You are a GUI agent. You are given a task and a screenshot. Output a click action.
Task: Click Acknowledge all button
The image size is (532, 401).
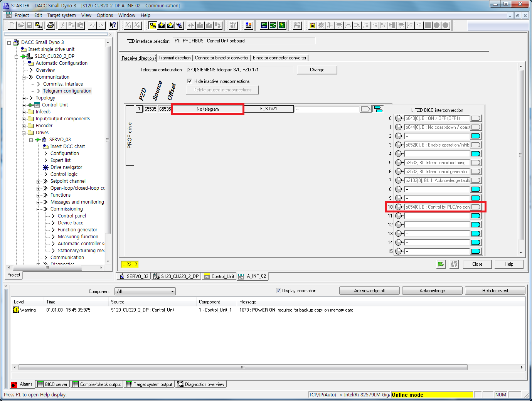[369, 291]
